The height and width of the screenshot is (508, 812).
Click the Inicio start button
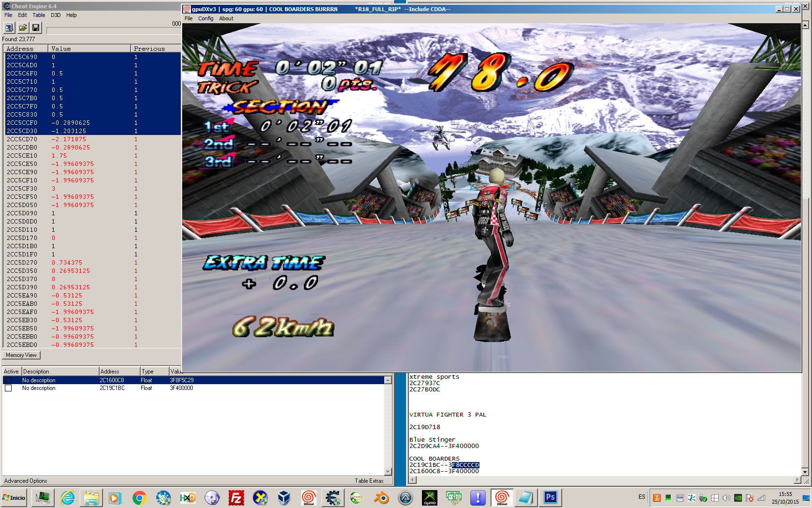(14, 497)
